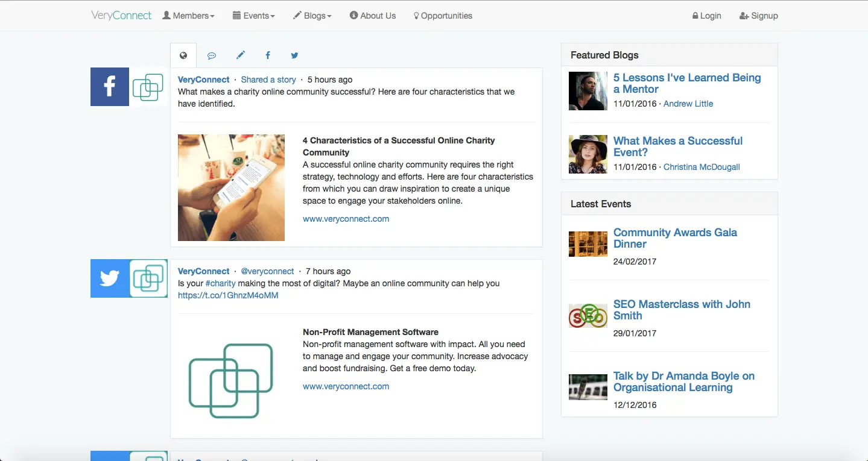Expand the Blogs dropdown menu
This screenshot has width=868, height=461.
[x=312, y=16]
